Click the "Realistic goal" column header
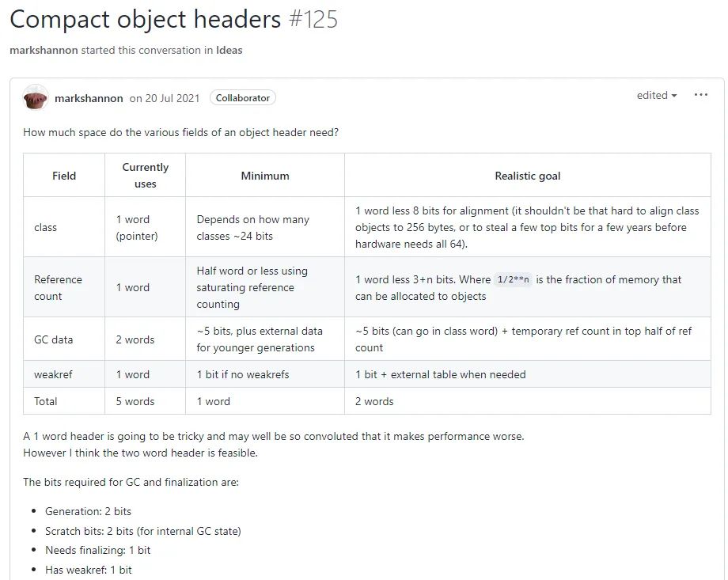This screenshot has height=580, width=728. click(528, 176)
